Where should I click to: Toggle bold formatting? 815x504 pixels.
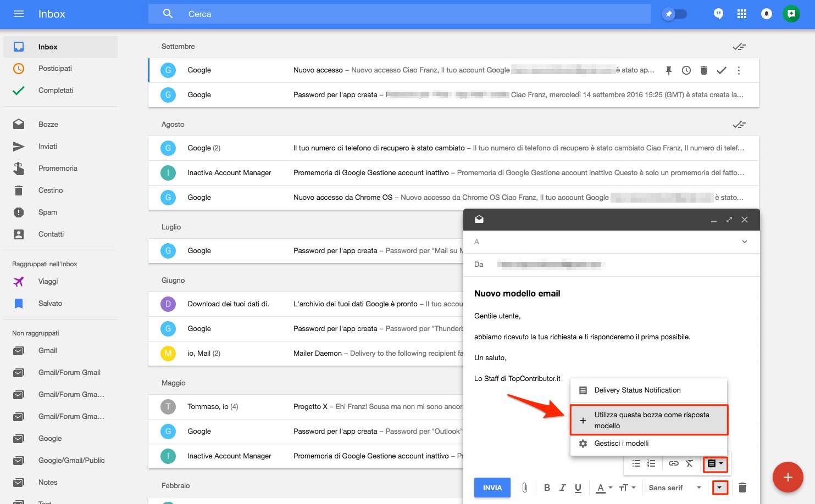click(x=547, y=488)
